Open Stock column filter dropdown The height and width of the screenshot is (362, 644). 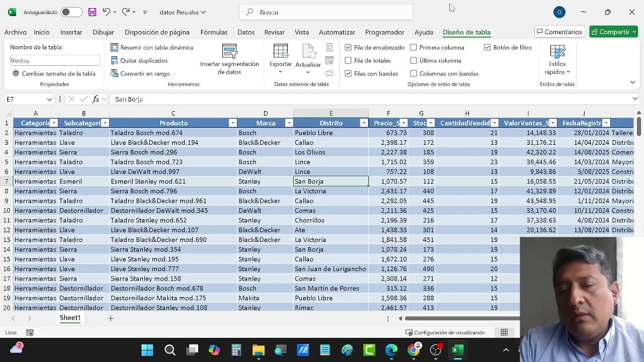click(431, 123)
